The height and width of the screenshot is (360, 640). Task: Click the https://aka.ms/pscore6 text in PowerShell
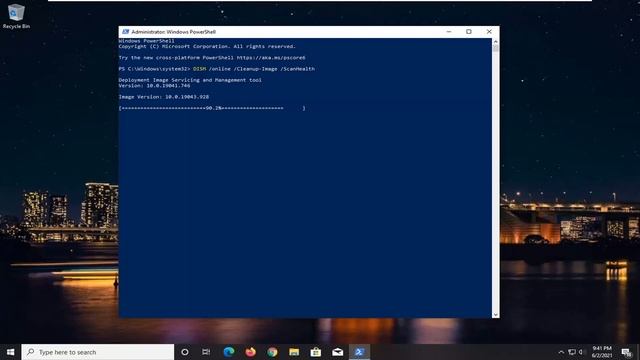tap(271, 58)
